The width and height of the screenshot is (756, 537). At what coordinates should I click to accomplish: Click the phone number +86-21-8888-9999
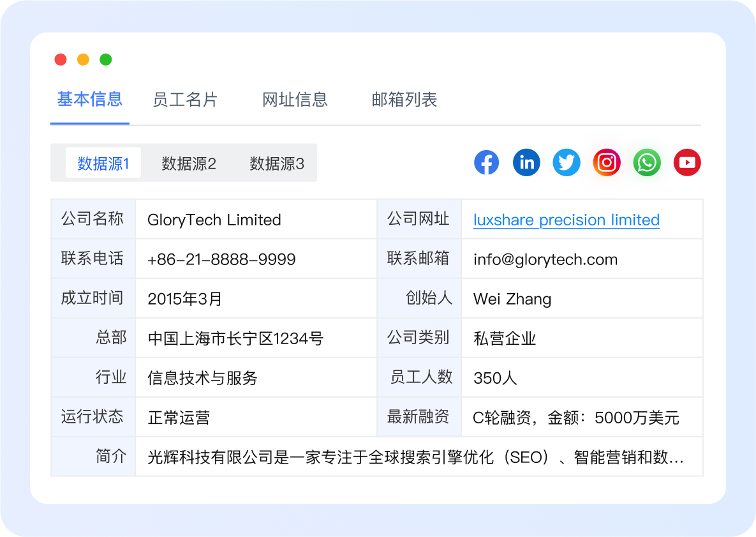pos(221,260)
